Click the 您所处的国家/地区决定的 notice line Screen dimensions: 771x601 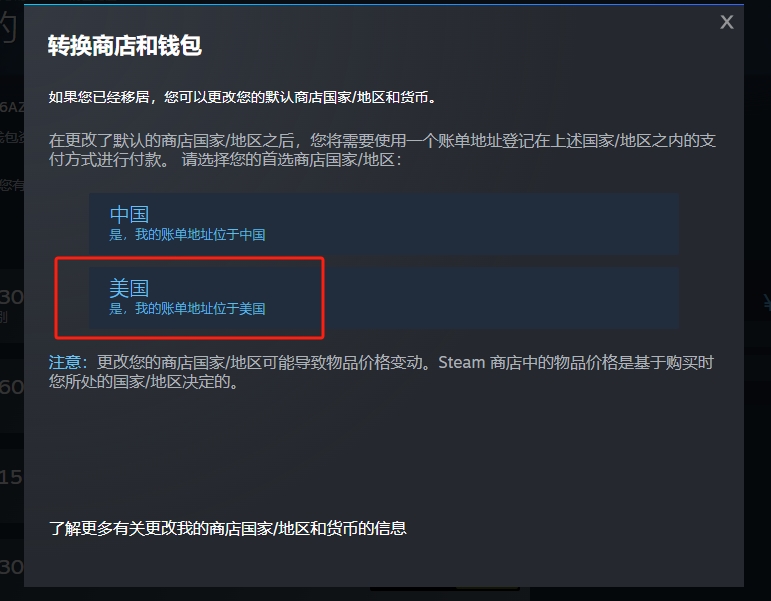[x=143, y=382]
